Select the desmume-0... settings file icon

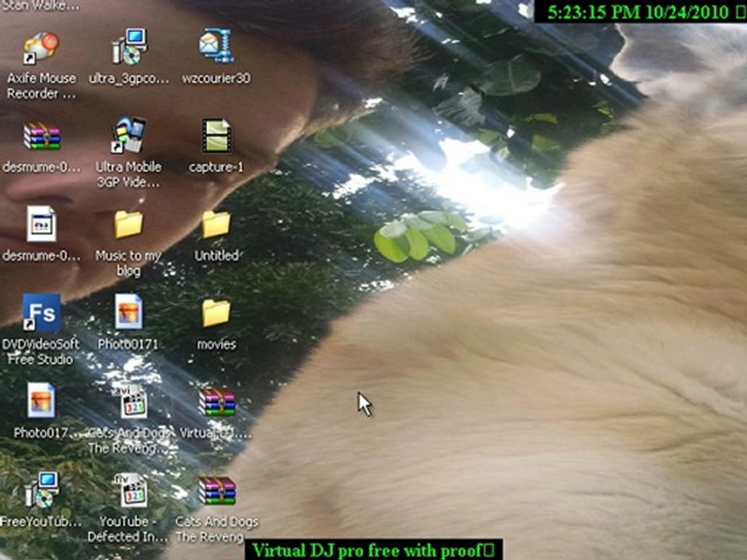pos(41,224)
